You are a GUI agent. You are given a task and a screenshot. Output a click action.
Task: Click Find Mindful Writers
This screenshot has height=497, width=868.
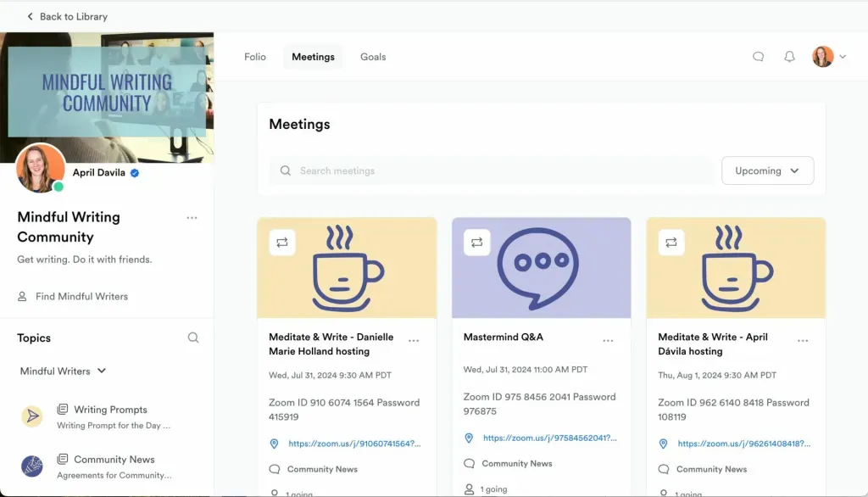pos(81,297)
